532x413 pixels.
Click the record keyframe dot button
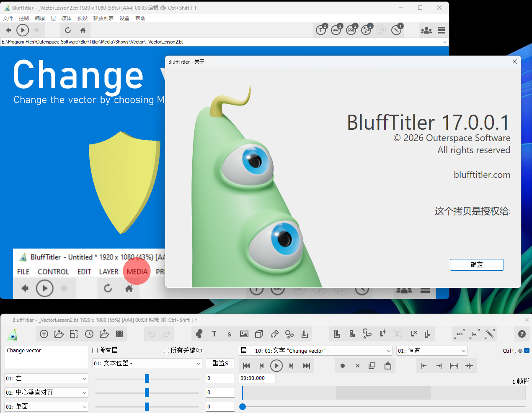(x=343, y=366)
